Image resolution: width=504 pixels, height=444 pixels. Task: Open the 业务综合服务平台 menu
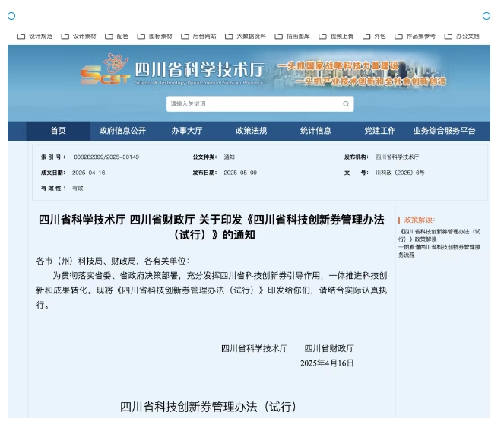tap(444, 131)
